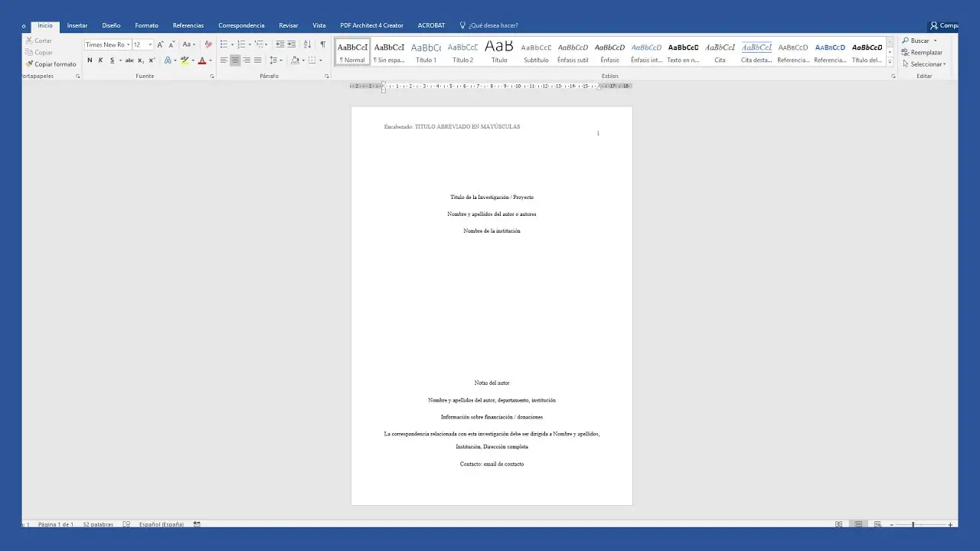
Task: Toggle show paragraph marks (¶)
Action: 322,44
